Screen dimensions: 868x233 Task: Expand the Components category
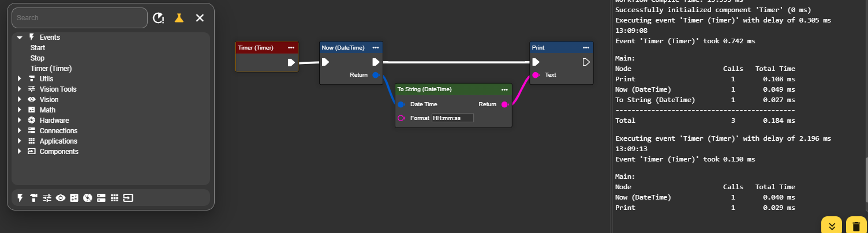point(20,152)
